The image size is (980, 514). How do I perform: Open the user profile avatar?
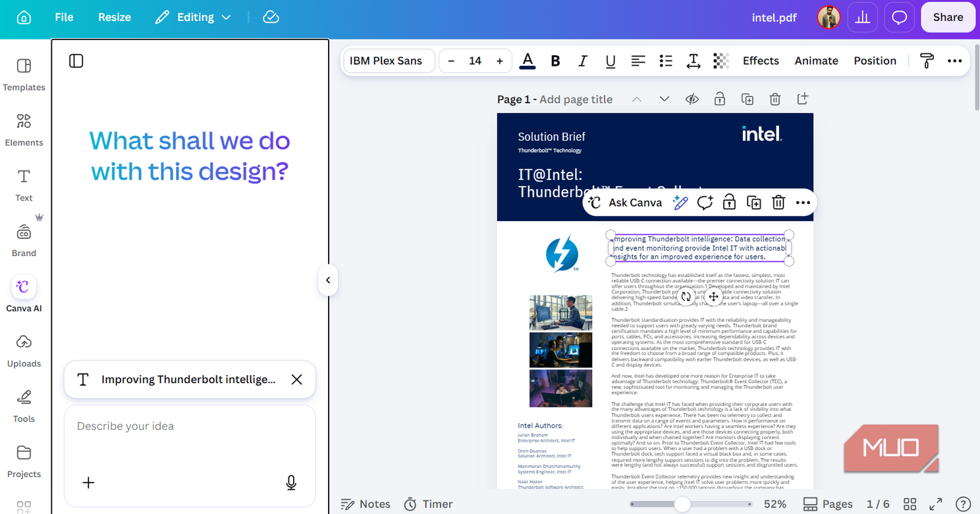pos(829,18)
